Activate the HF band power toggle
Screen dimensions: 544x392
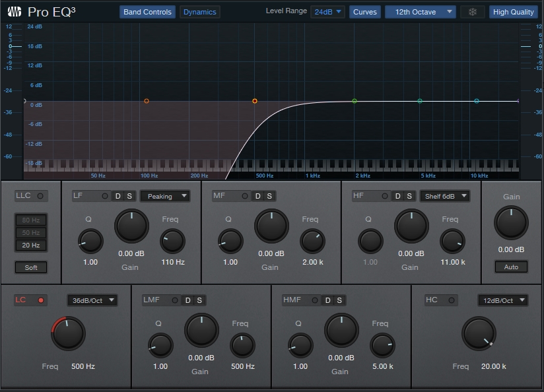point(385,196)
